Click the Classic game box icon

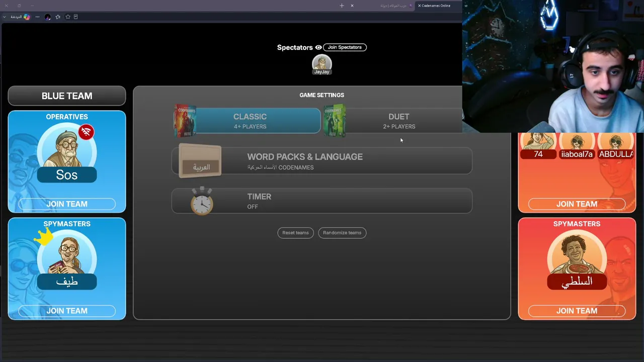pyautogui.click(x=185, y=121)
